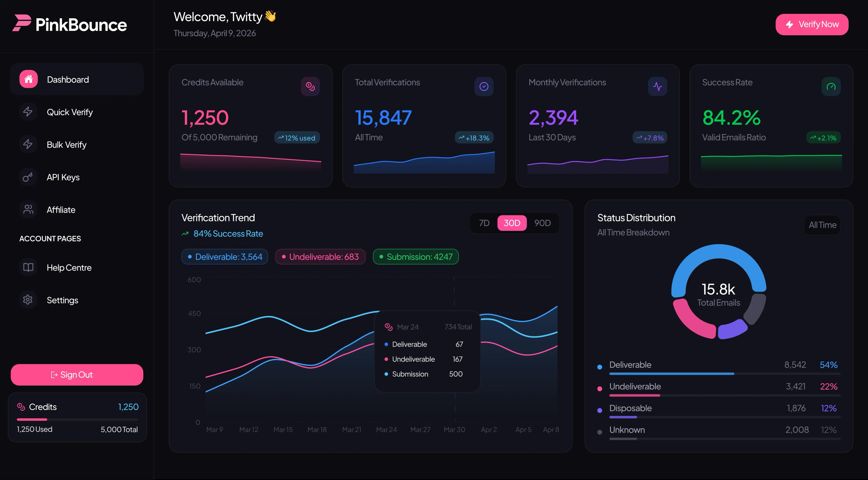Navigate to API Keys
Screen dimensions: 868x480
point(77,177)
